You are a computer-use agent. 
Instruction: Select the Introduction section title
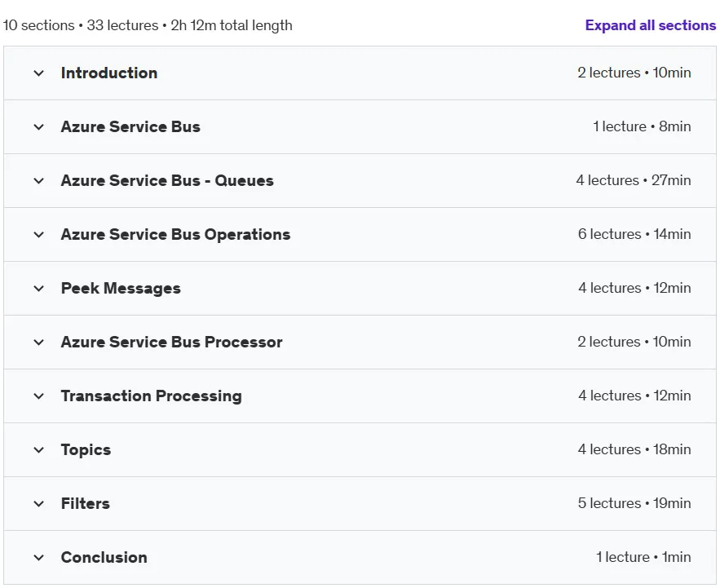[x=109, y=73]
